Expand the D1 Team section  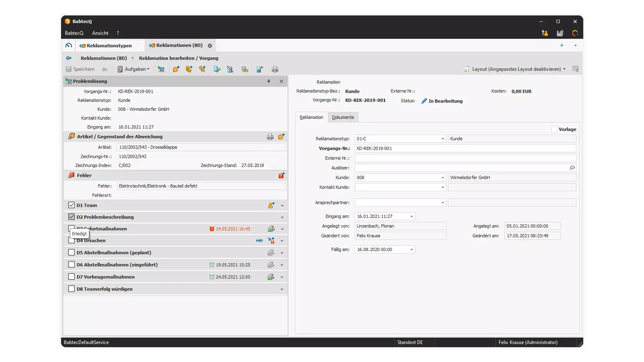pyautogui.click(x=282, y=205)
